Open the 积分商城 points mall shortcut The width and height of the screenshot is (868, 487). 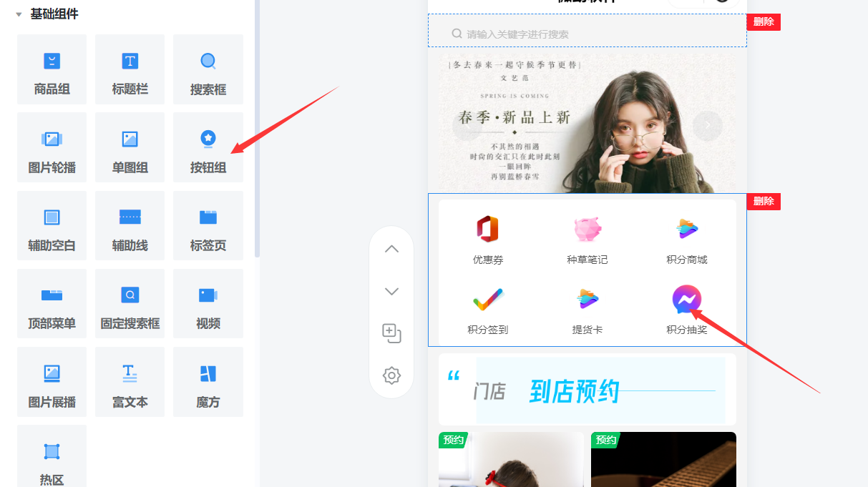tap(687, 240)
